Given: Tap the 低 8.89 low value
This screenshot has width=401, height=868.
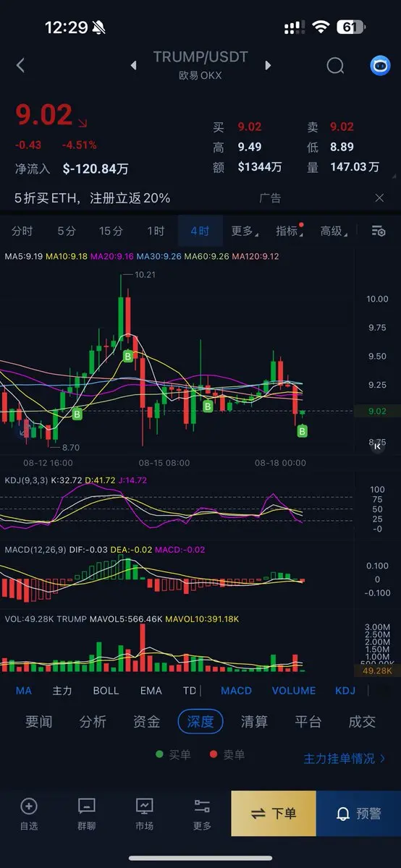Looking at the screenshot, I should (x=342, y=147).
